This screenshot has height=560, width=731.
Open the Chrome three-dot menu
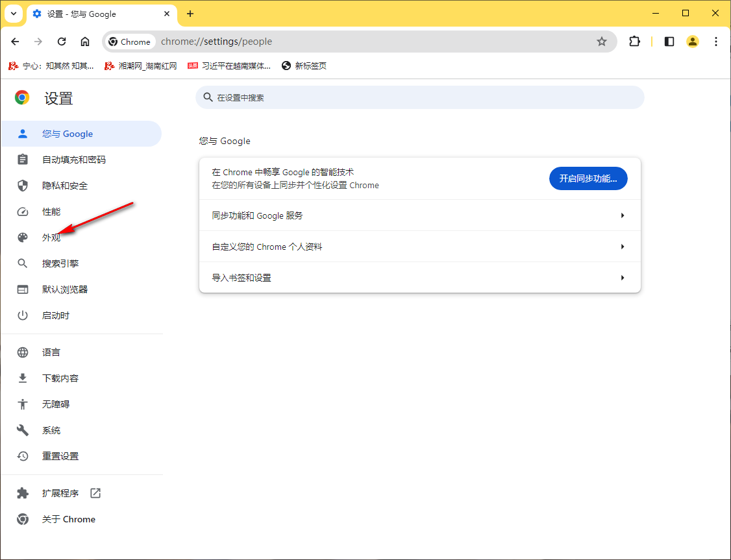(x=715, y=42)
